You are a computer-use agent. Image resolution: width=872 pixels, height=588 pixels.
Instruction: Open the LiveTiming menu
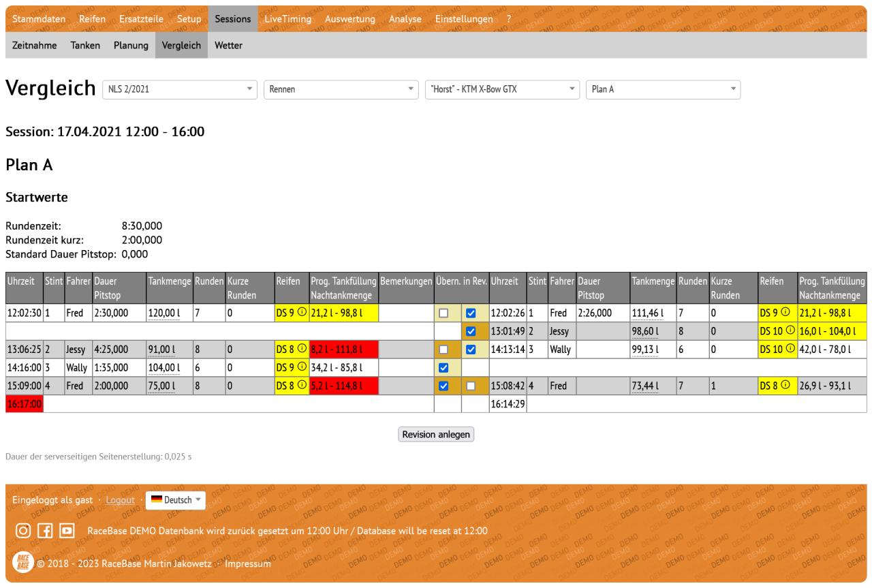point(287,19)
